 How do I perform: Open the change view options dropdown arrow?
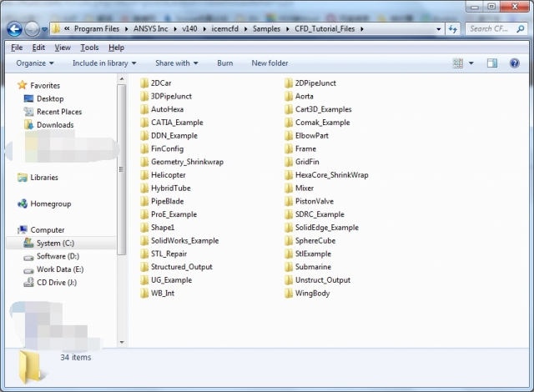coord(471,63)
